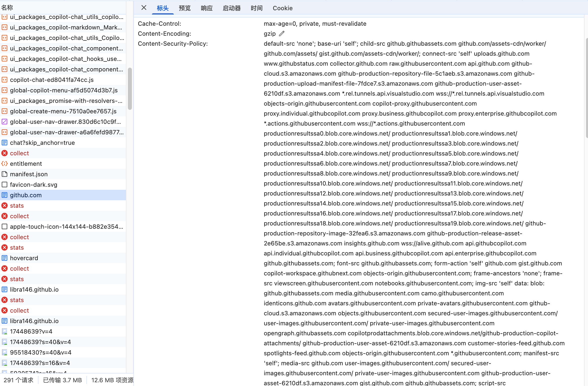588x386 pixels.
Task: Select the hovercard request
Action: click(24, 258)
